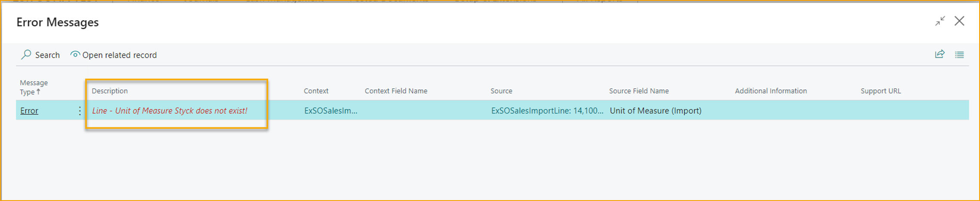Image resolution: width=980 pixels, height=201 pixels.
Task: Open the list view options icon
Action: coord(959,55)
